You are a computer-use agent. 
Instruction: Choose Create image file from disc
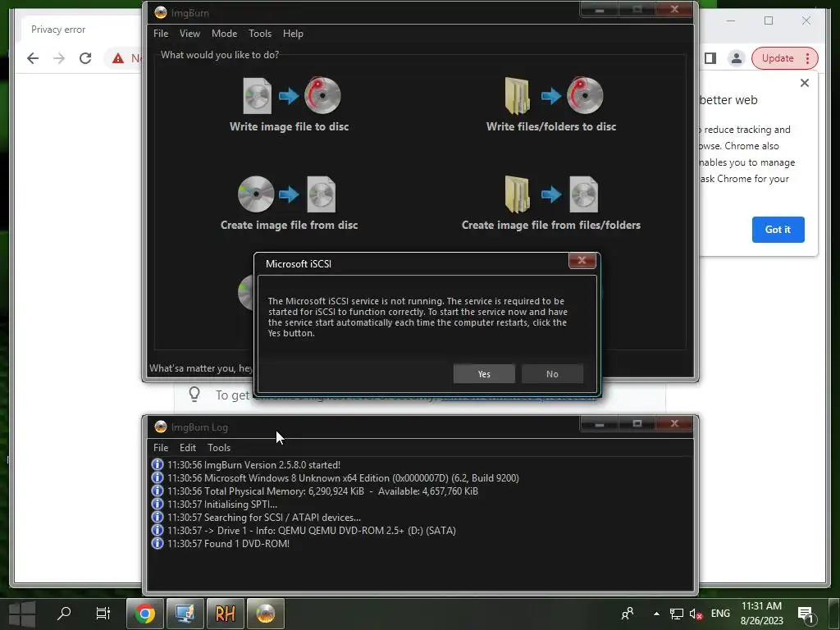290,203
